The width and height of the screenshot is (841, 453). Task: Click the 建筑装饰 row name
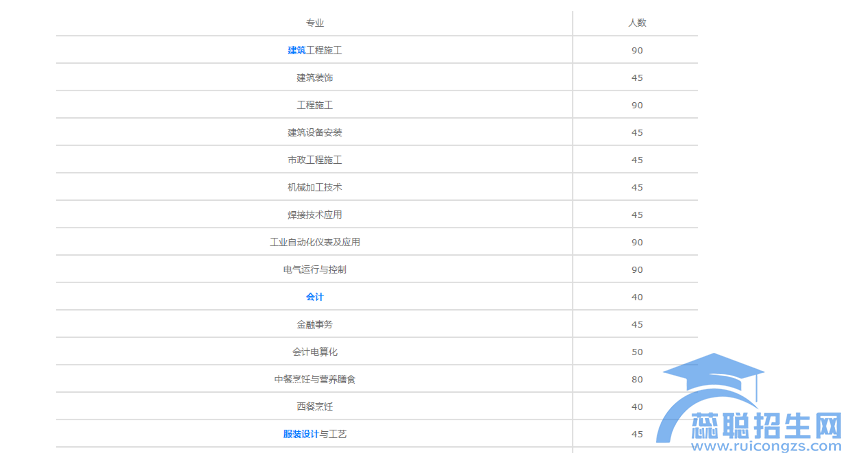[x=315, y=78]
